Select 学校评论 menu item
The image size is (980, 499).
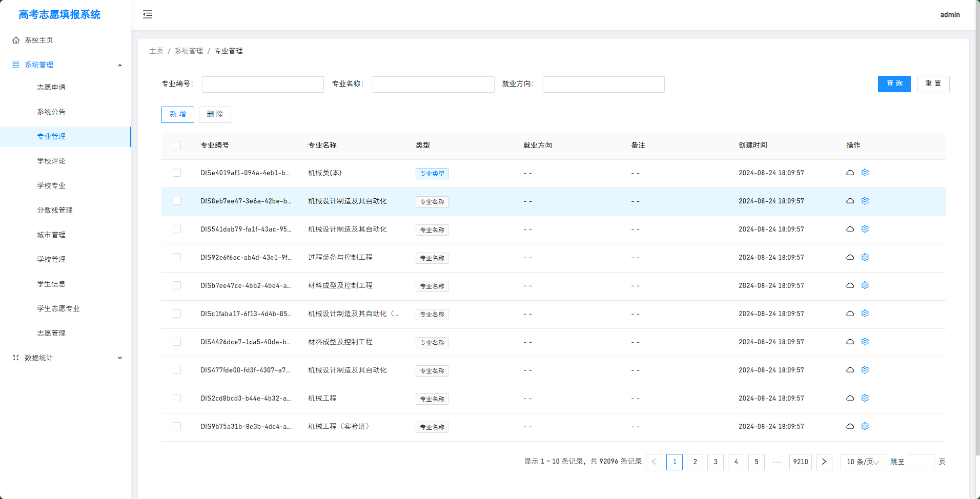click(x=51, y=161)
